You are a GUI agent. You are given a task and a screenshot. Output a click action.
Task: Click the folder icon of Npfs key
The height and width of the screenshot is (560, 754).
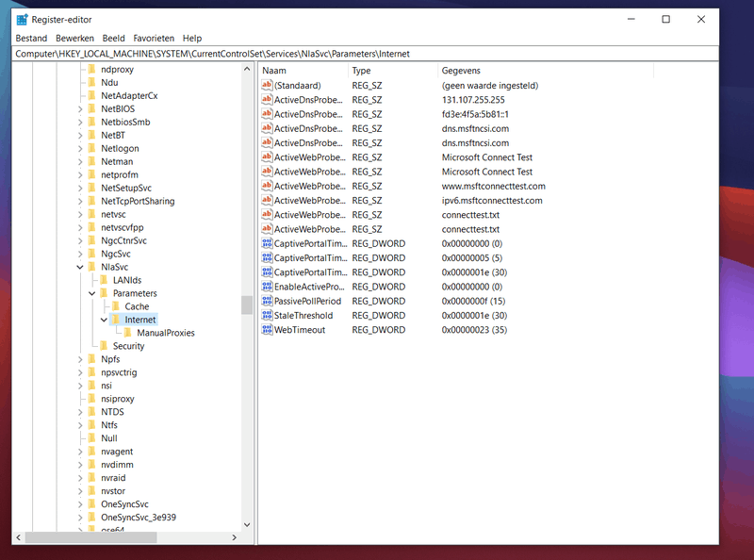[92, 359]
